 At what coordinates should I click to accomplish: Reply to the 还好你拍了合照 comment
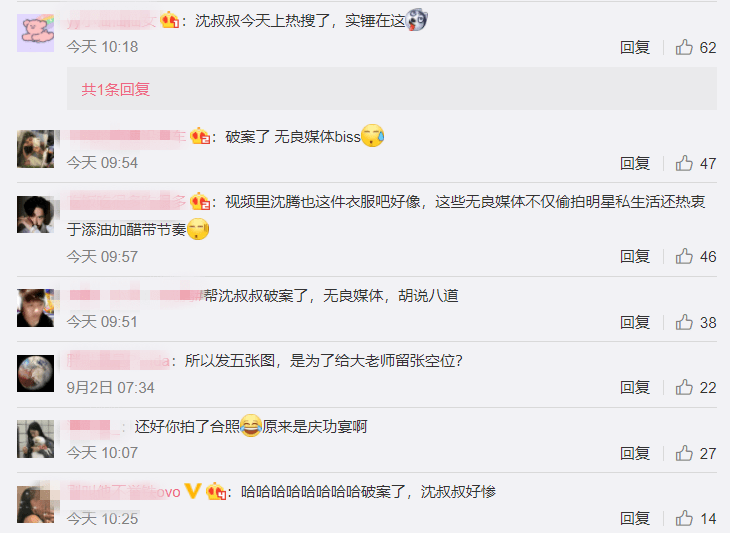635,453
